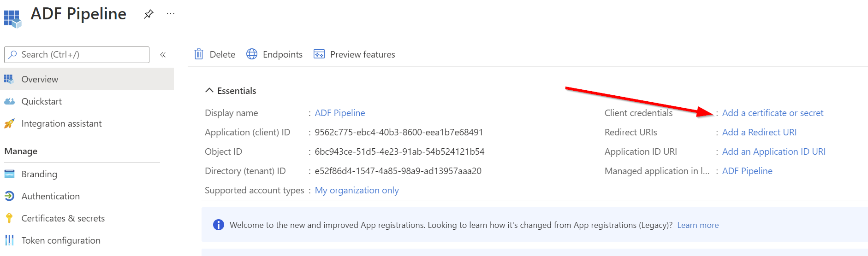Focus the Search (Ctrl+/) box

coord(77,55)
